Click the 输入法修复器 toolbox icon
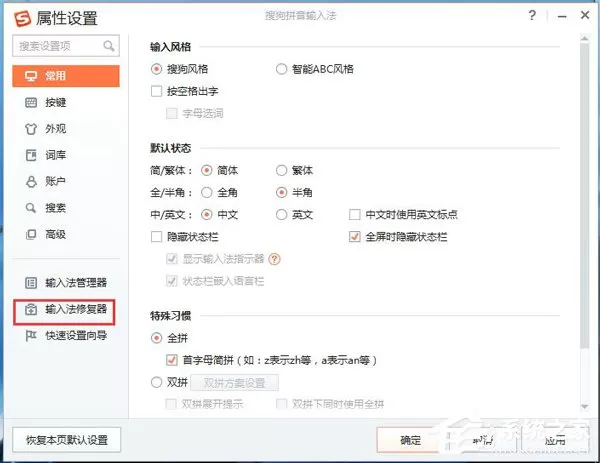600x463 pixels. [31, 309]
